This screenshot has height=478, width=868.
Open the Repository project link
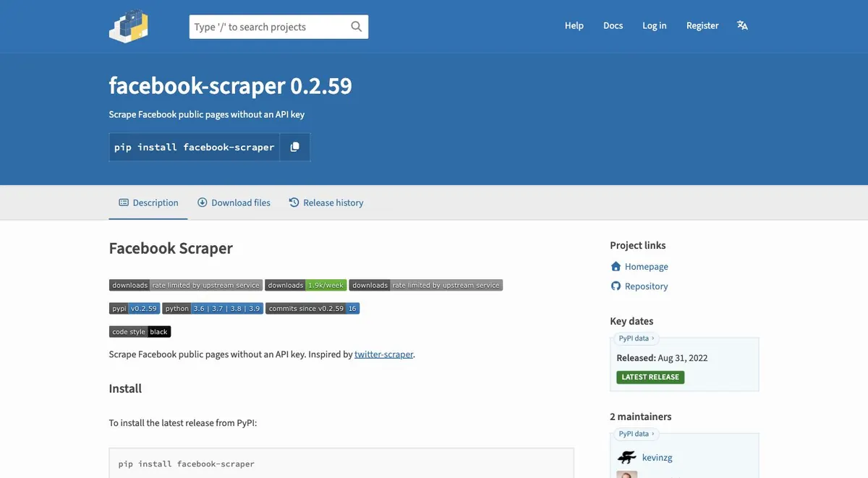point(646,286)
